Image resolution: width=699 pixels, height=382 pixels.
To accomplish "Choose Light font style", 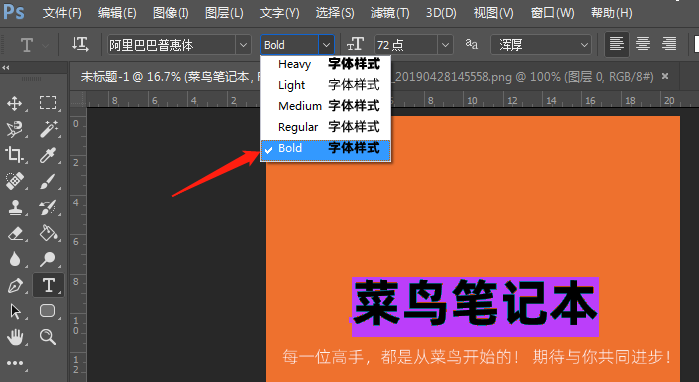I will [x=325, y=85].
